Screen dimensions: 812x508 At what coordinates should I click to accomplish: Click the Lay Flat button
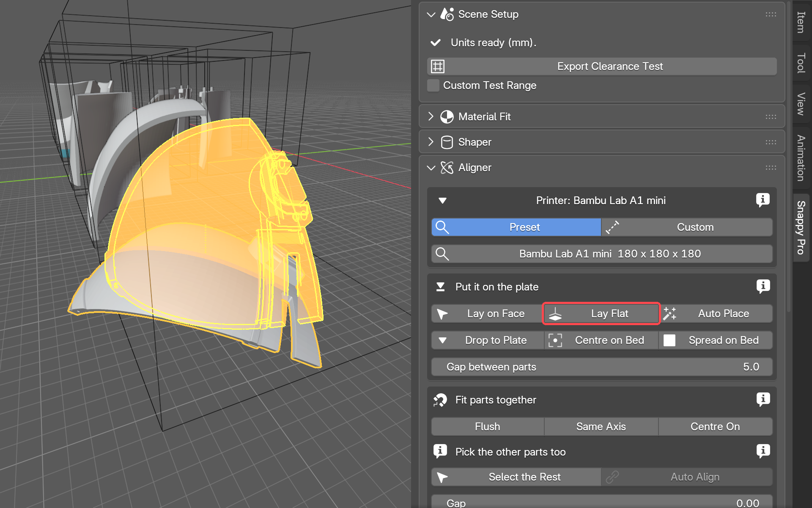[x=601, y=314]
